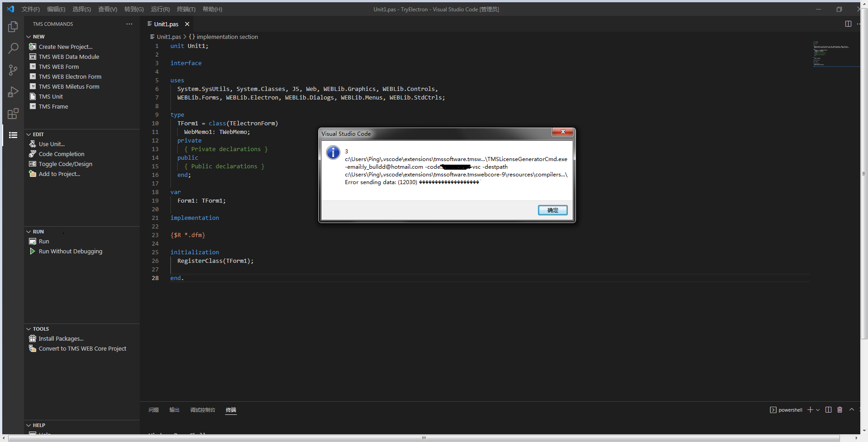The height and width of the screenshot is (442, 868).
Task: Click the TMS WEB Electron Form icon
Action: [x=33, y=76]
